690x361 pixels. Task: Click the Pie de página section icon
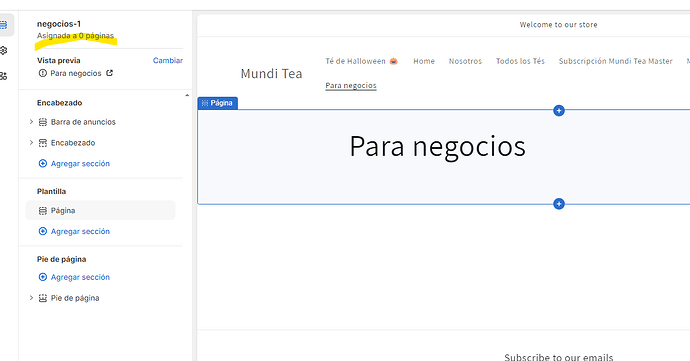[43, 298]
